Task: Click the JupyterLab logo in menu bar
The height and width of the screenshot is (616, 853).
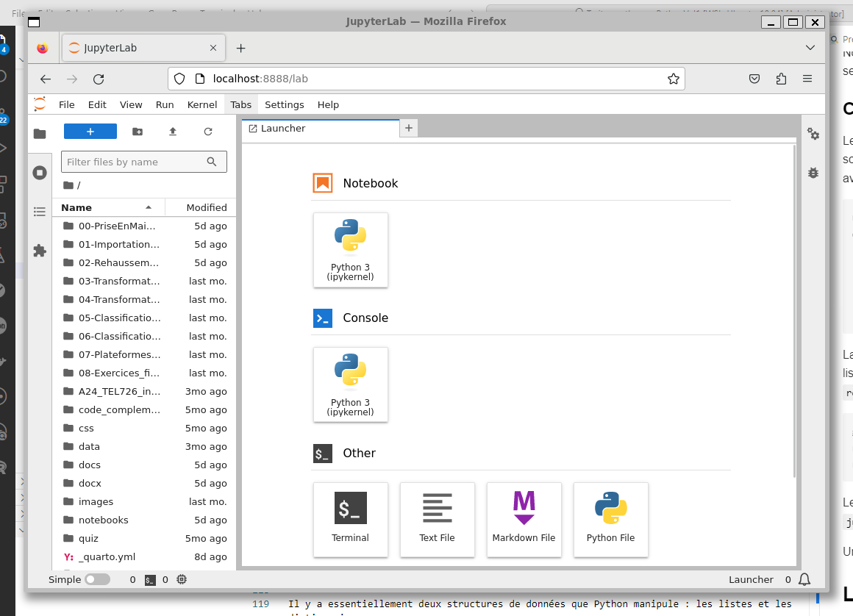Action: tap(40, 104)
